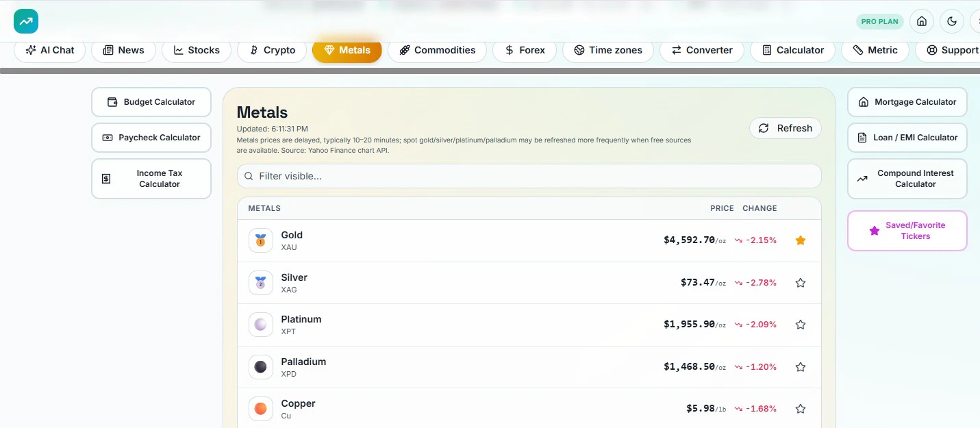Image resolution: width=980 pixels, height=428 pixels.
Task: Open the home icon button
Action: point(922,21)
